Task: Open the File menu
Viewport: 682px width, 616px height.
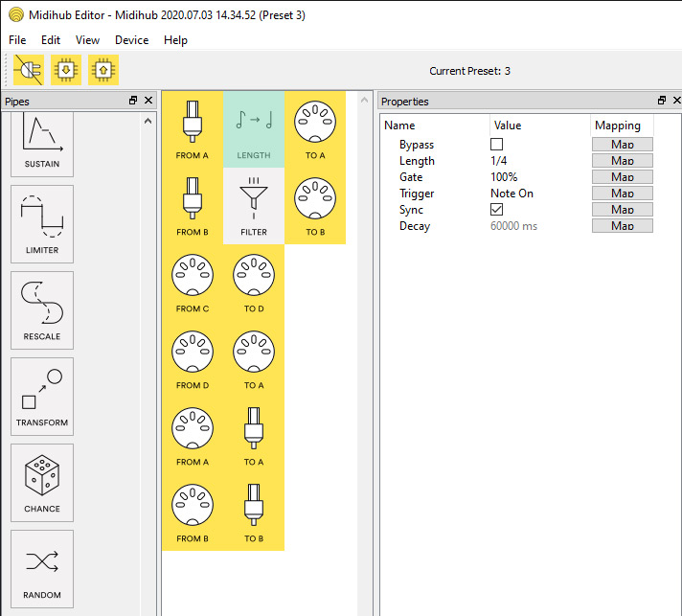Action: (x=17, y=40)
